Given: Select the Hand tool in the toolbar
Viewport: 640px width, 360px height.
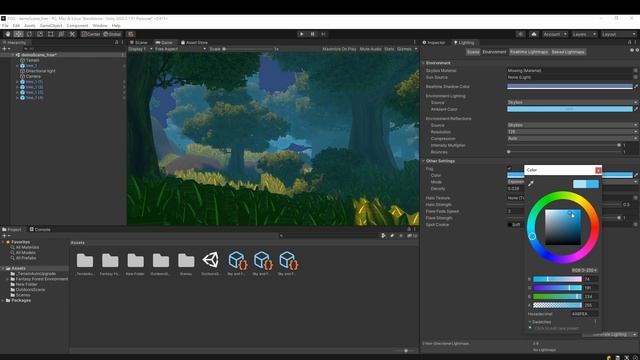Looking at the screenshot, I should 8,34.
